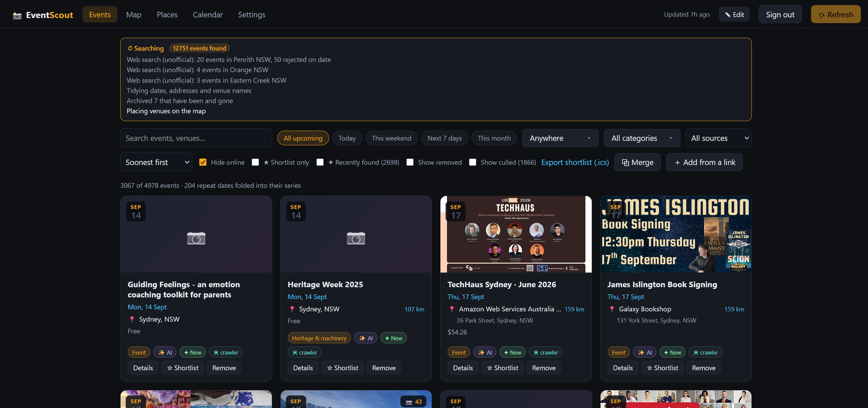Viewport: 868px width, 408px height.
Task: Click the crawler tag on Heritage Week card
Action: tap(305, 353)
